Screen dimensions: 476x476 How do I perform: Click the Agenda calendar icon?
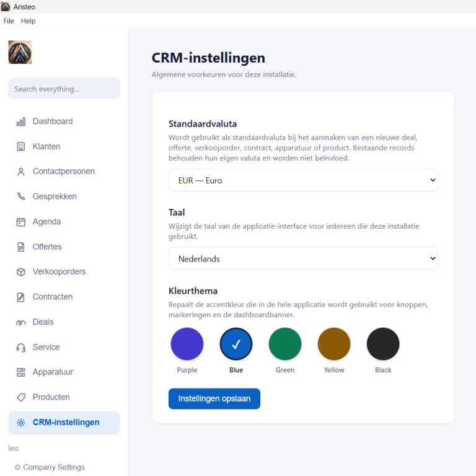20,222
